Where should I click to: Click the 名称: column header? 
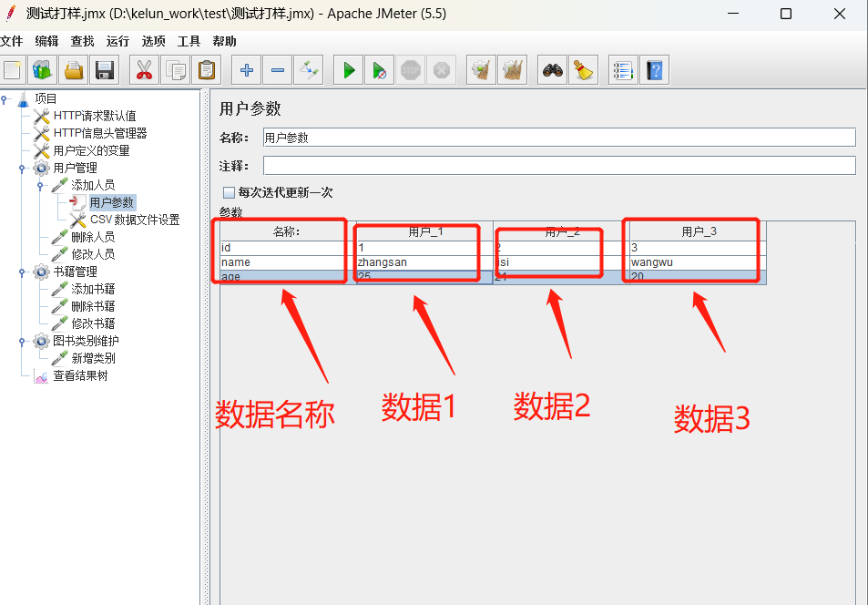pyautogui.click(x=288, y=231)
